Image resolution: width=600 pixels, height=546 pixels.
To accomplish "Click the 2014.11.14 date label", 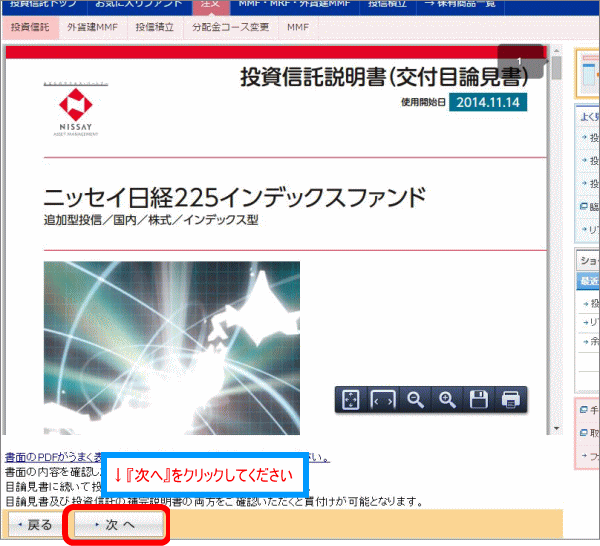I will click(x=488, y=102).
